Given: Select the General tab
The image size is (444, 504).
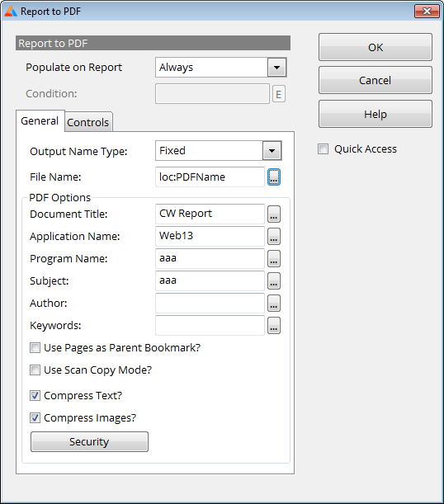Looking at the screenshot, I should pos(40,121).
